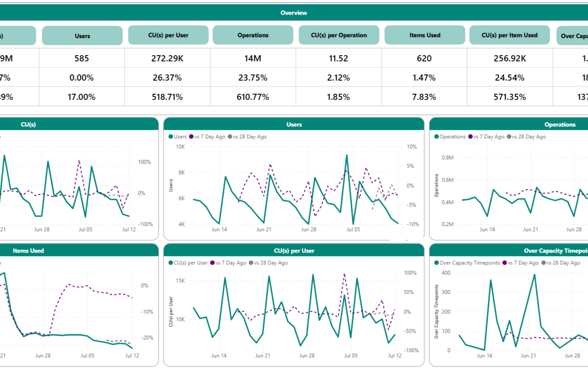Click the CU(s) per User chart title bar
Viewport: 588px width, 368px height.
tap(294, 250)
